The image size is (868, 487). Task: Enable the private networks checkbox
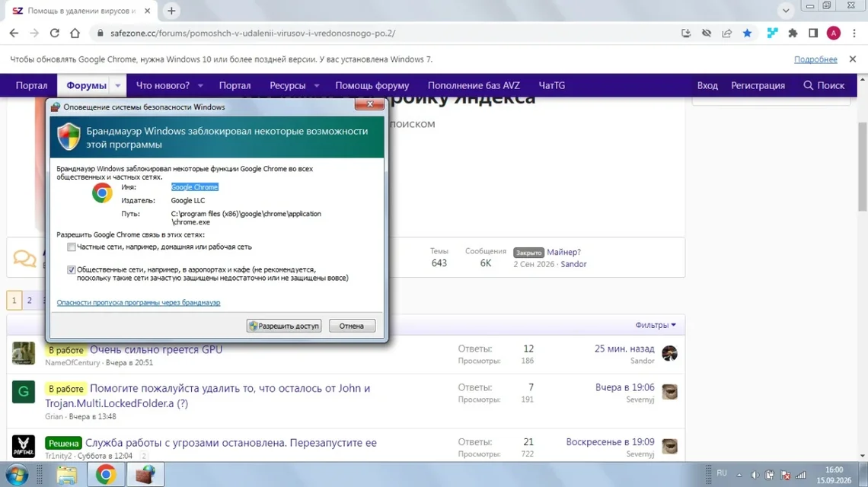72,247
